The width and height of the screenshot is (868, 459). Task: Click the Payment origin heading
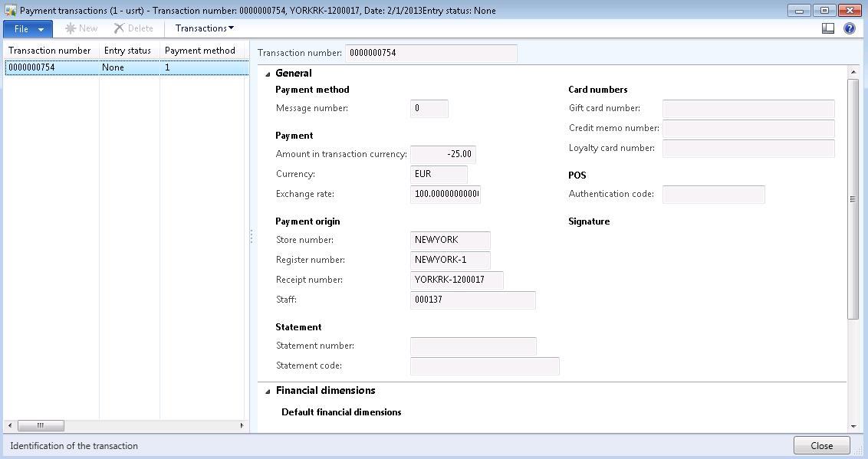tap(307, 221)
